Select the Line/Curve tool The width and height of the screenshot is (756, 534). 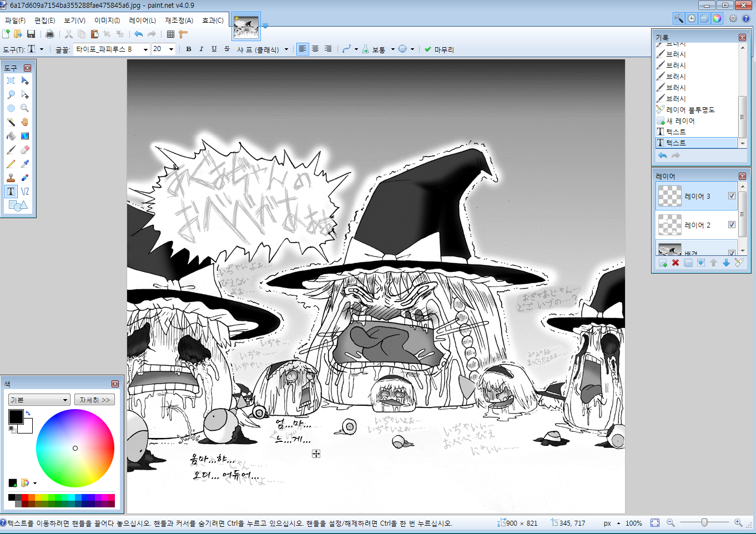[25, 192]
